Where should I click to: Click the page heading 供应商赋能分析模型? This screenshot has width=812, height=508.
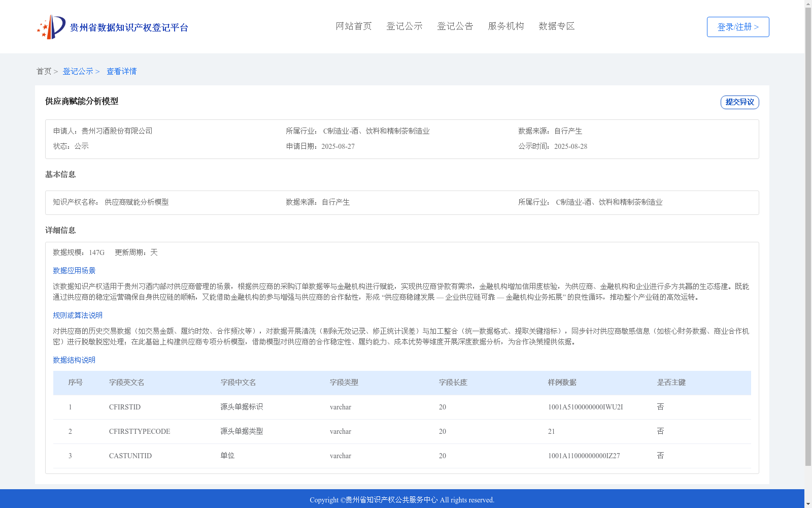click(82, 101)
